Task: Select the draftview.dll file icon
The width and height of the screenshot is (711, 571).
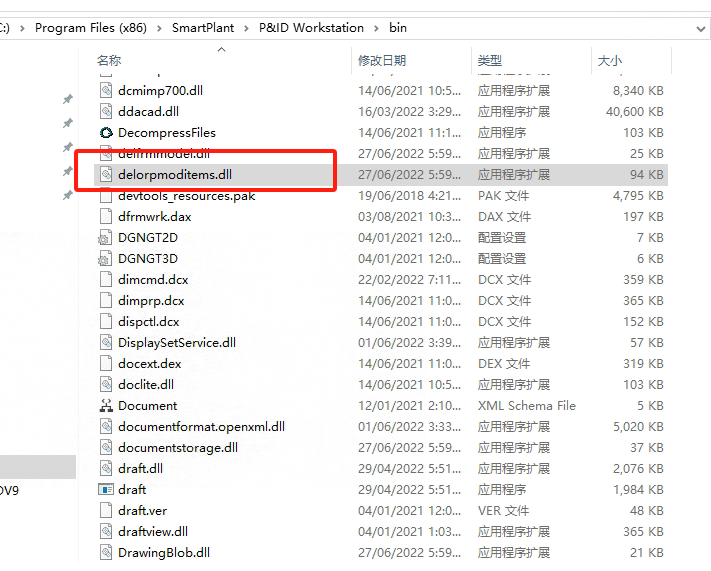Action: (106, 531)
